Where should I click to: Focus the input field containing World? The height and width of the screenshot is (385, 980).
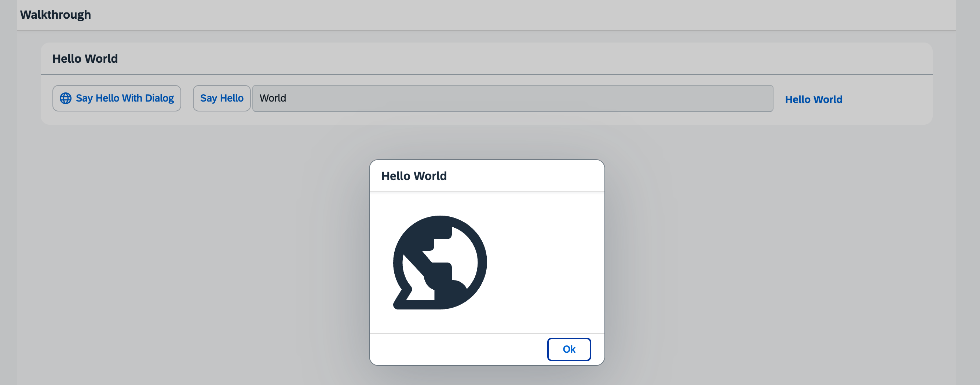click(494, 98)
